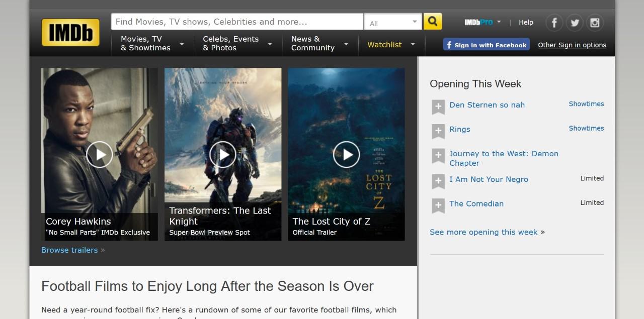
Task: Open the IMDbPro link
Action: coord(478,22)
